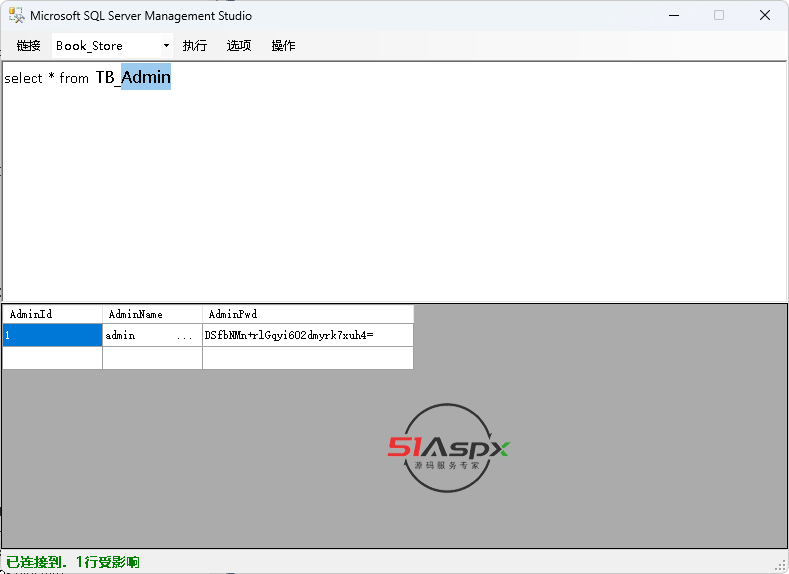The height and width of the screenshot is (574, 789).
Task: Select the AdminPwd column header
Action: point(308,314)
